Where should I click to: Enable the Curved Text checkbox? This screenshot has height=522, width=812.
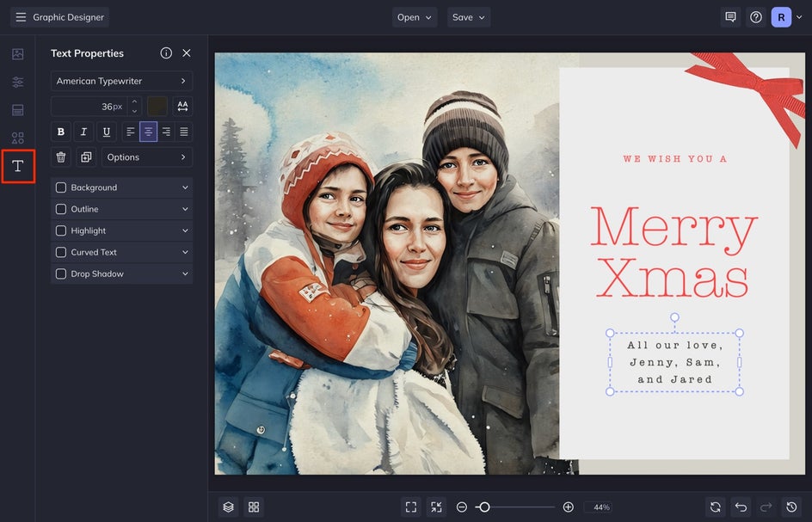[x=60, y=252]
